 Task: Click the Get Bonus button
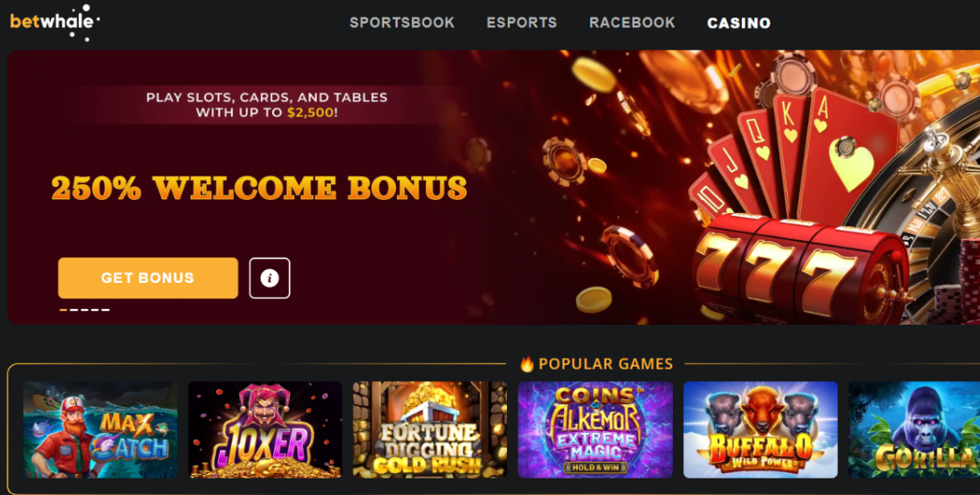(148, 278)
